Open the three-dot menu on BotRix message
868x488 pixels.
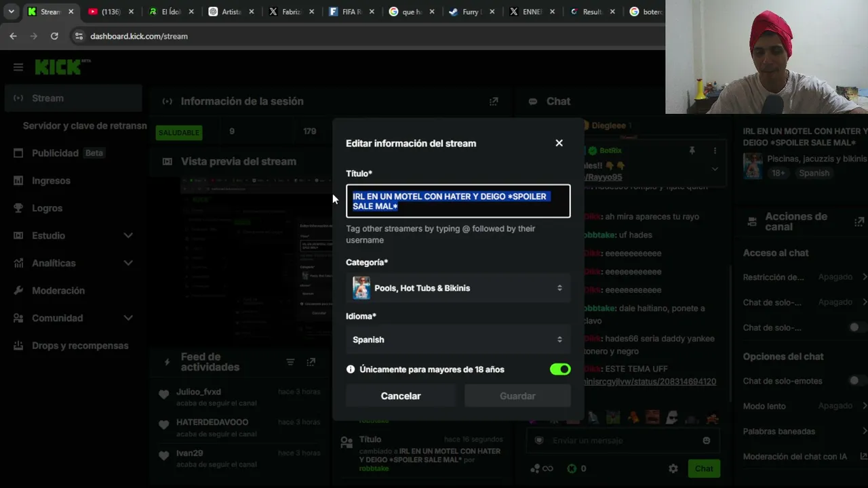[x=715, y=150]
